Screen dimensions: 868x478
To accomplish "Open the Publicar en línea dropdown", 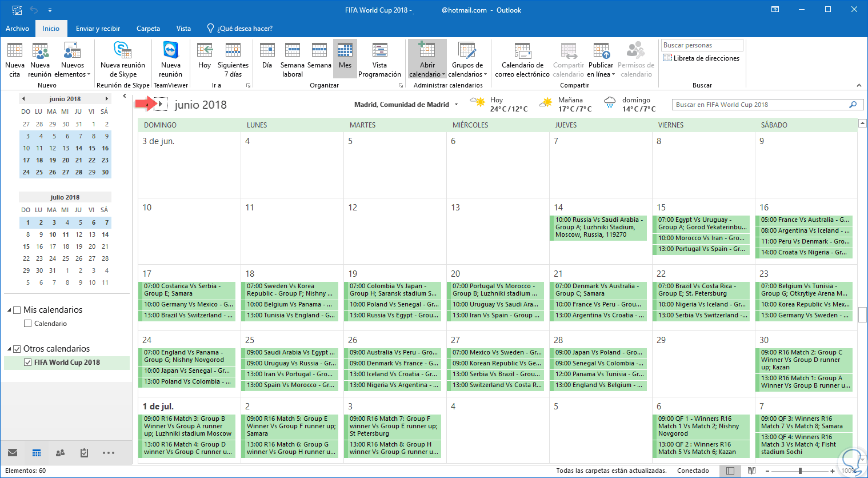I will tap(601, 59).
